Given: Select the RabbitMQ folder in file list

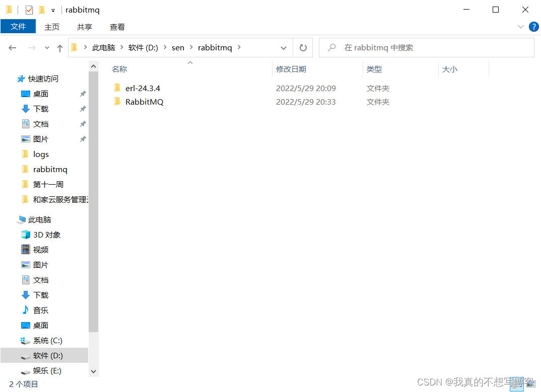Looking at the screenshot, I should (x=144, y=102).
